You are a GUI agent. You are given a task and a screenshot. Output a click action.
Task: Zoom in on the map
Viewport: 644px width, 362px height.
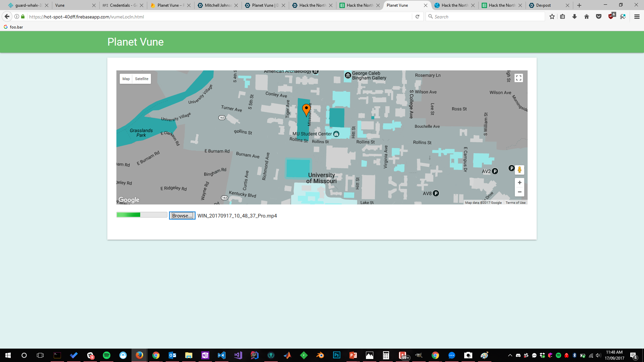point(519,183)
